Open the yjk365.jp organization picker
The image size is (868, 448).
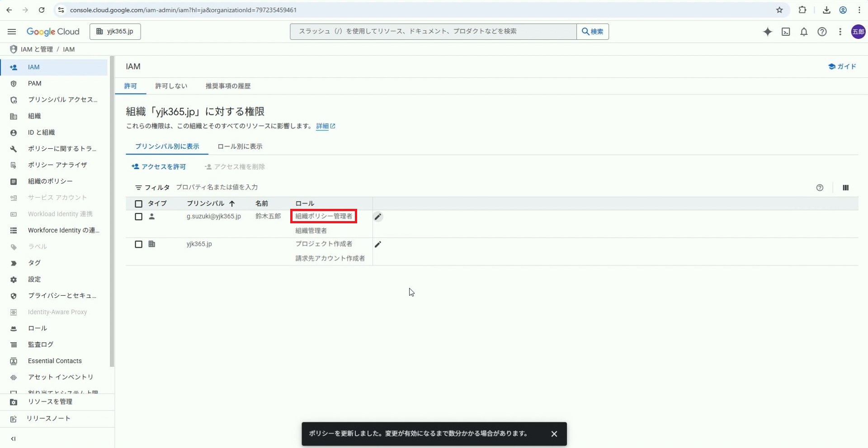[115, 32]
